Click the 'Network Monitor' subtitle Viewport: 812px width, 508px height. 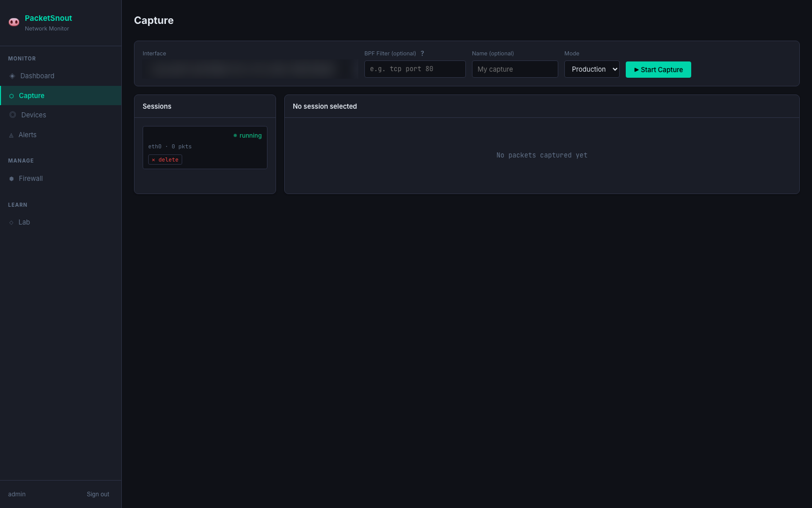[x=47, y=28]
